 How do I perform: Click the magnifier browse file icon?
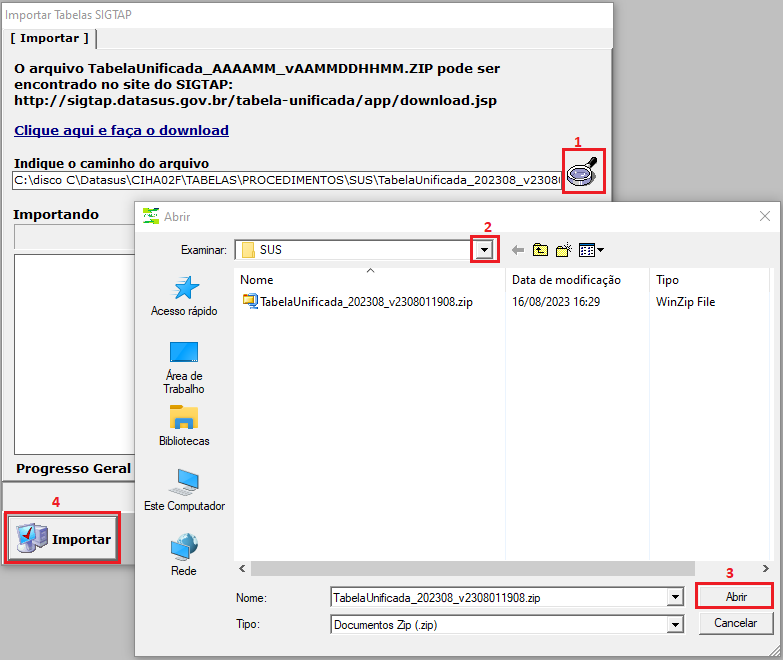pyautogui.click(x=583, y=172)
